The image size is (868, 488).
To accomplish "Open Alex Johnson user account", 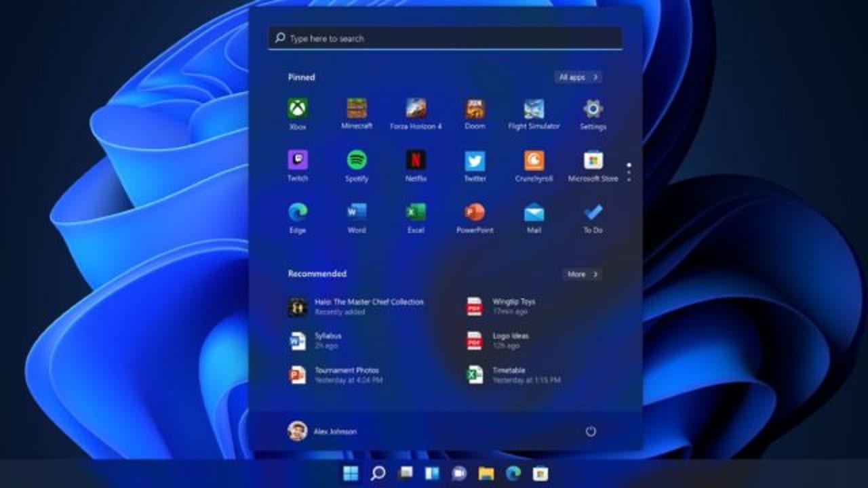I will pyautogui.click(x=322, y=431).
